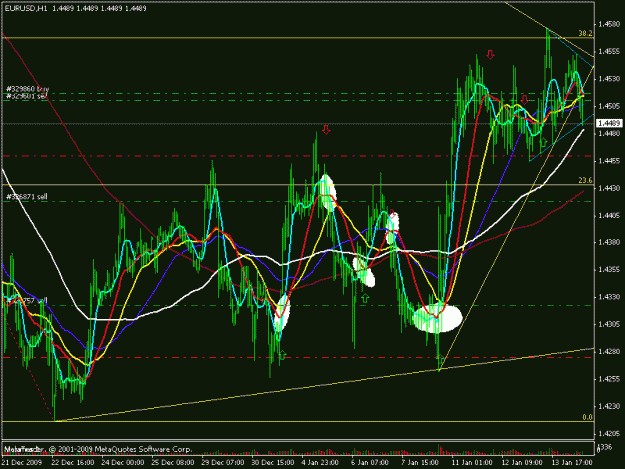Click the 1.4530 price scale label

point(609,79)
